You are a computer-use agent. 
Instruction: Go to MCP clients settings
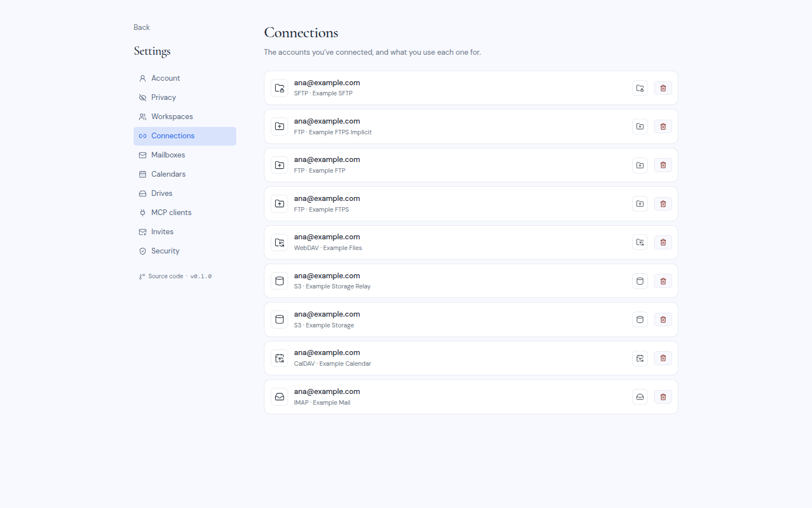click(185, 213)
